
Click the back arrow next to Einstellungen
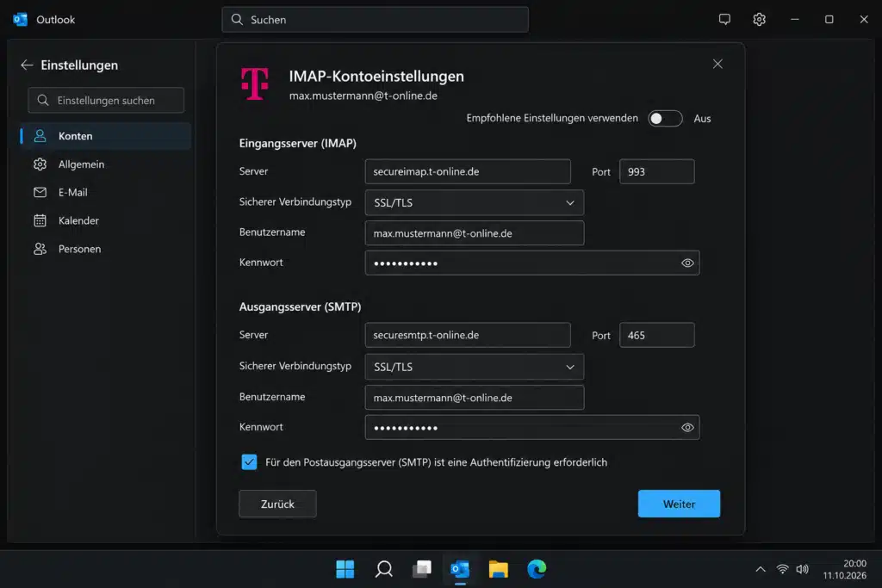click(27, 65)
